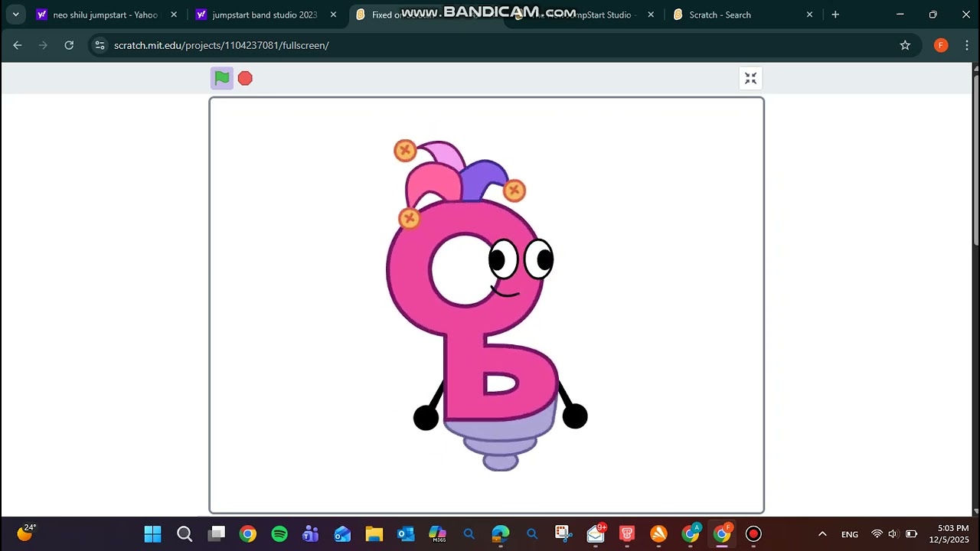Exit fullscreen mode on the Scratch stage

tap(750, 78)
